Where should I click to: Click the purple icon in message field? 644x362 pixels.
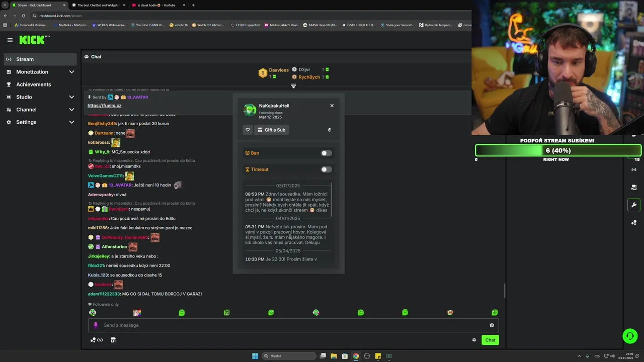click(96, 325)
